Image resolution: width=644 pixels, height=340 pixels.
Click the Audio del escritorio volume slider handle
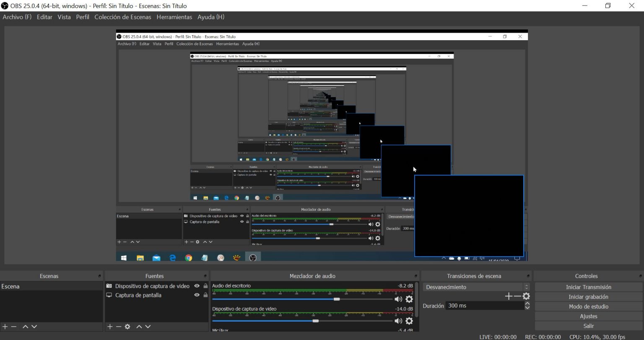click(337, 299)
